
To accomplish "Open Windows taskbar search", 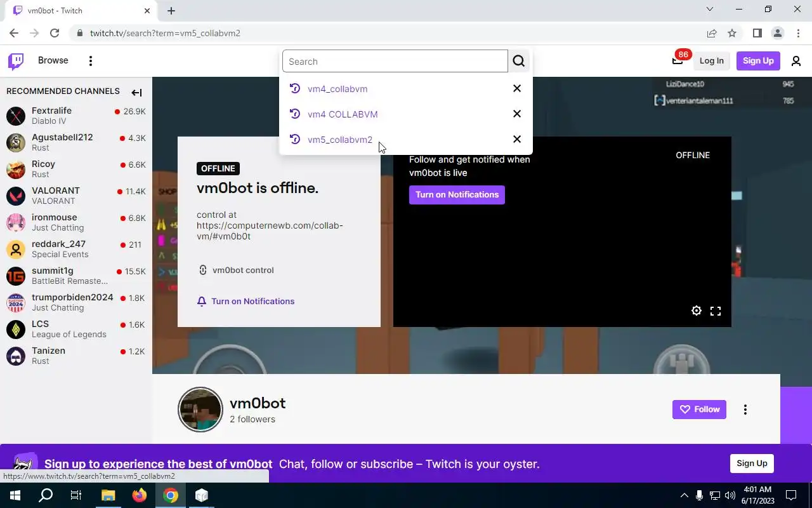I will [46, 495].
